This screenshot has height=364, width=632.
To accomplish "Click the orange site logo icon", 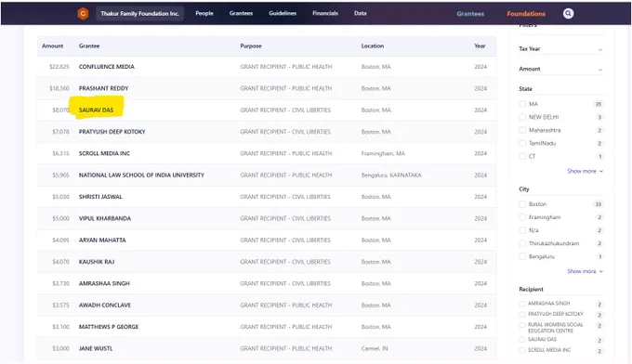I will (83, 14).
